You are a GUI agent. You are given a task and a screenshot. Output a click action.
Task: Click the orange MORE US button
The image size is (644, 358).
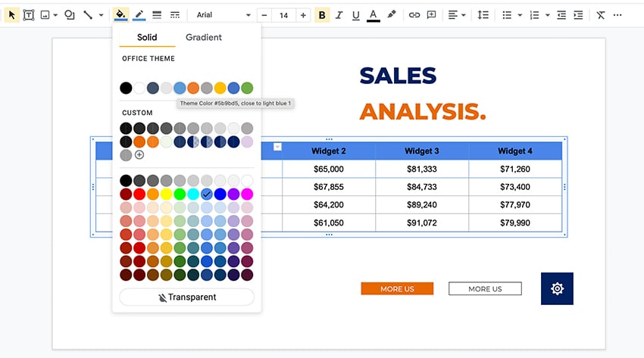coord(397,288)
